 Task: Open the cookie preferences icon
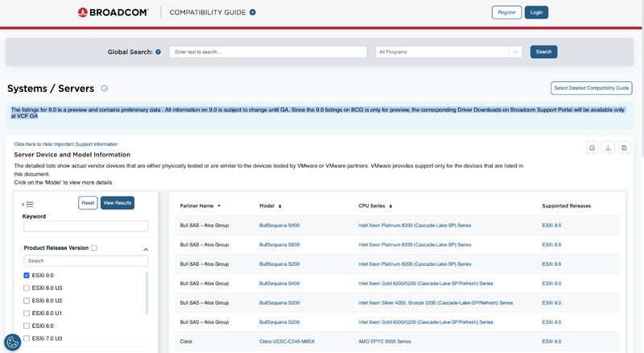click(x=12, y=342)
